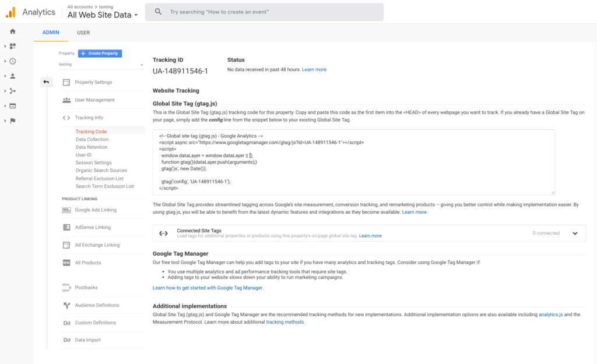Open the Realtime clock icon
The image size is (597, 364).
click(13, 61)
